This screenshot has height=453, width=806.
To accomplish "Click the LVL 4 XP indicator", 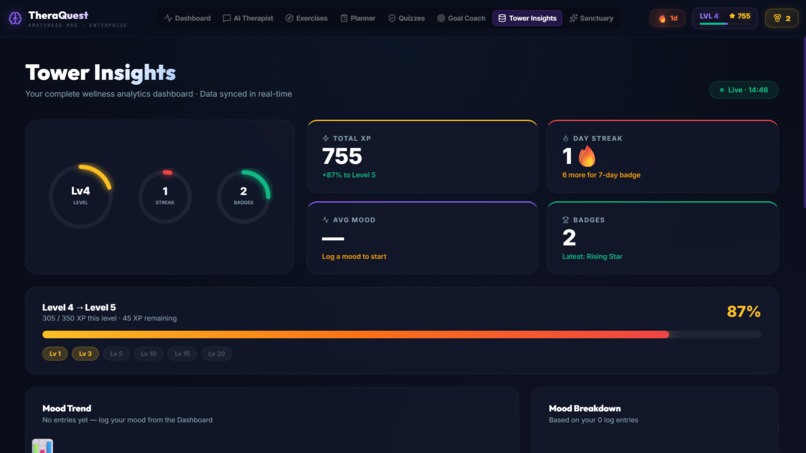I will 724,19.
